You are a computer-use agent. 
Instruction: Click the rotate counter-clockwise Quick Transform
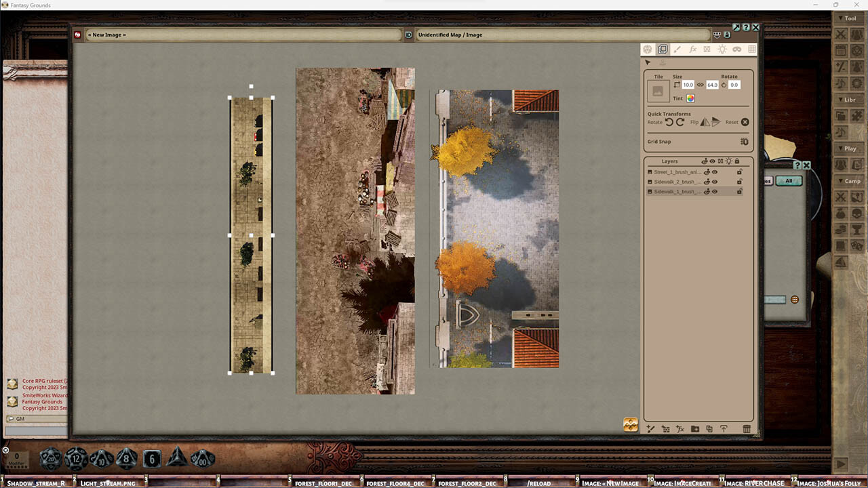point(669,123)
